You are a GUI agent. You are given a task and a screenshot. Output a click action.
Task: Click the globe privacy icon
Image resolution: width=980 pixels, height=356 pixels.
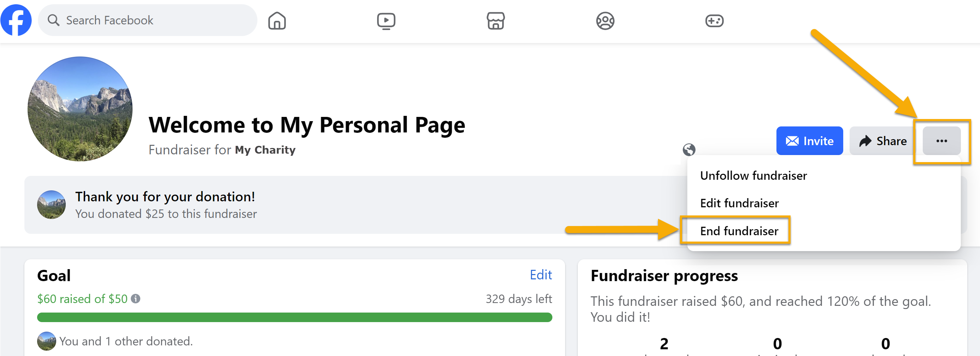coord(688,149)
